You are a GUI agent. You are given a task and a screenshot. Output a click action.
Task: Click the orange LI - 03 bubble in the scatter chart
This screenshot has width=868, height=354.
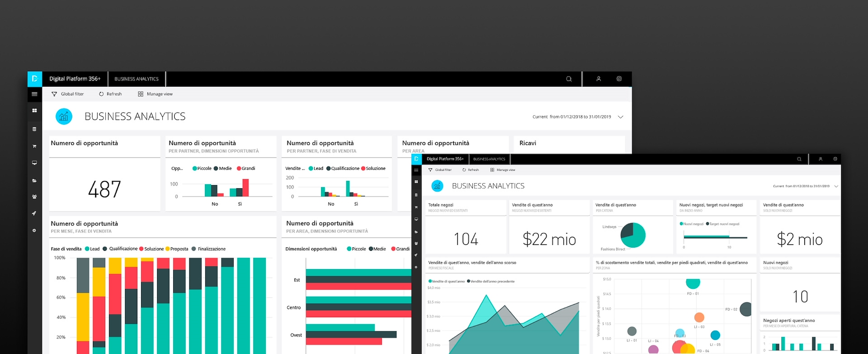(x=699, y=317)
